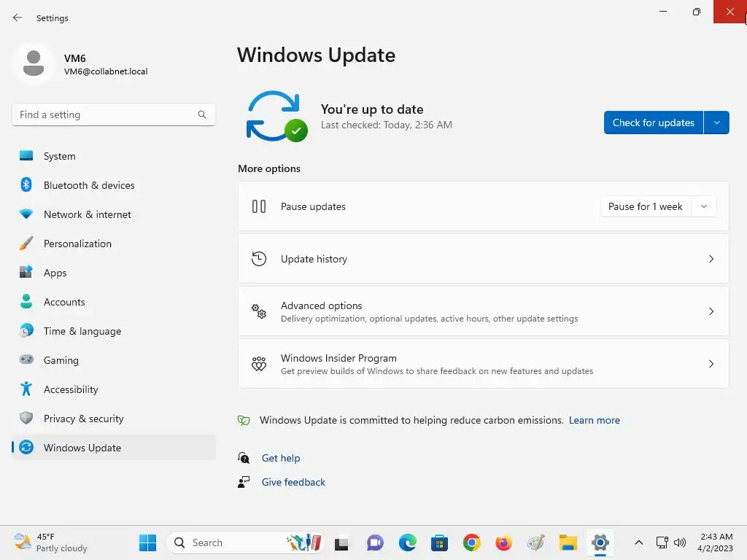Click the Advanced options gears icon
Image resolution: width=747 pixels, height=560 pixels.
(259, 311)
